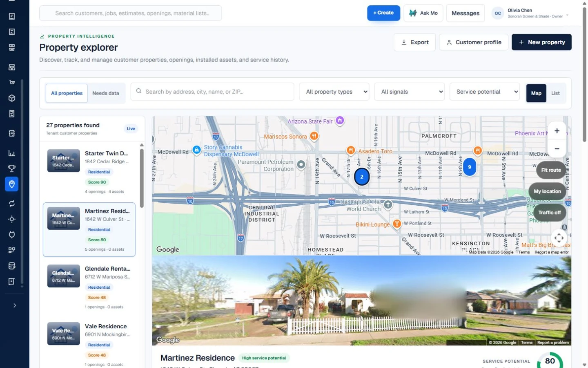The height and width of the screenshot is (368, 588).
Task: Click the Bikini Lounge map pin
Action: tap(396, 224)
